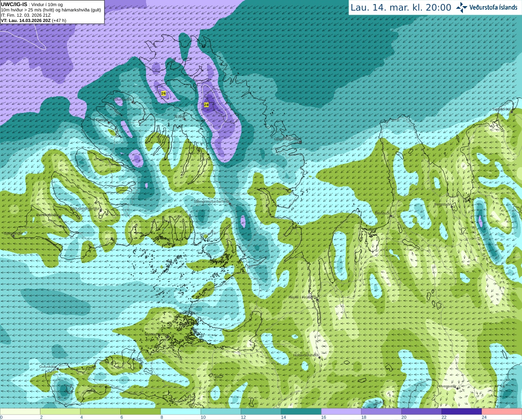Click the Veðurstofa Íslands logo
This screenshot has height=420, width=522.
click(x=487, y=7)
